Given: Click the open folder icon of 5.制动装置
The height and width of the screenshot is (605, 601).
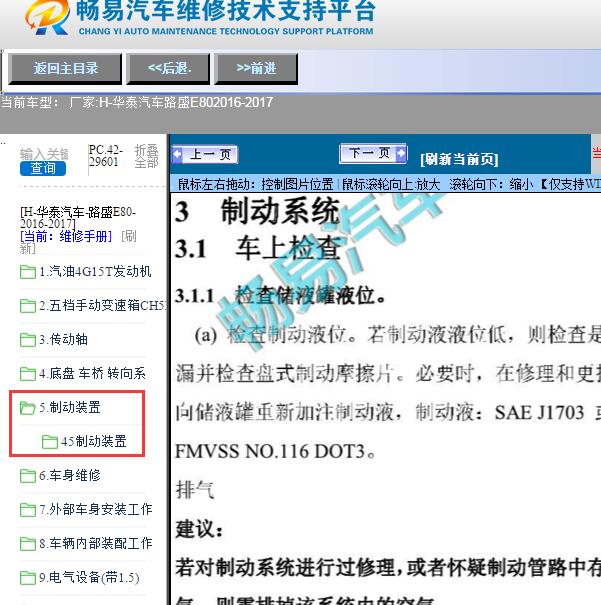Looking at the screenshot, I should [x=28, y=408].
